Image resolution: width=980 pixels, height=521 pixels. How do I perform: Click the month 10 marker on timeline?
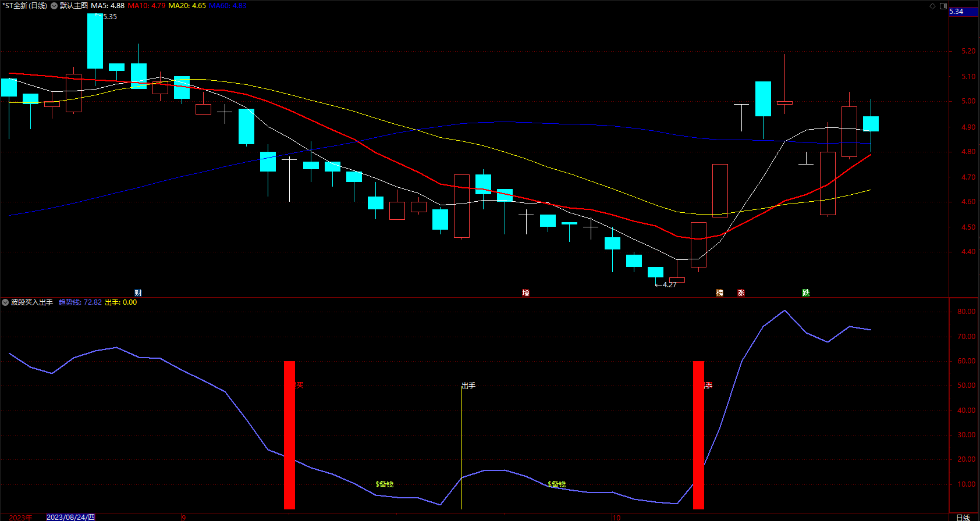coord(616,517)
